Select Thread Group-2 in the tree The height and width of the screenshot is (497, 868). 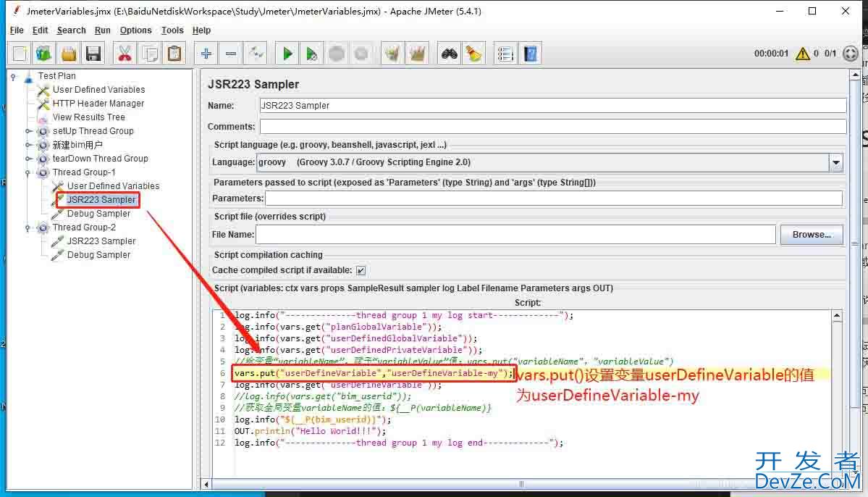point(84,227)
